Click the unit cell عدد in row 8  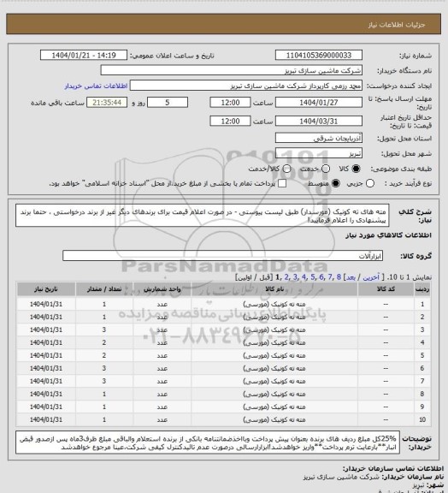pyautogui.click(x=162, y=394)
